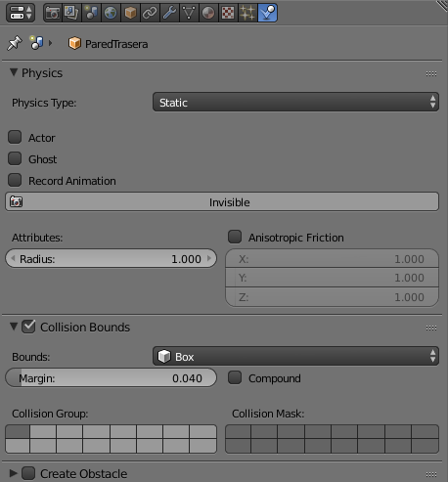Open the Render properties tab
This screenshot has height=482, width=448.
tap(53, 13)
